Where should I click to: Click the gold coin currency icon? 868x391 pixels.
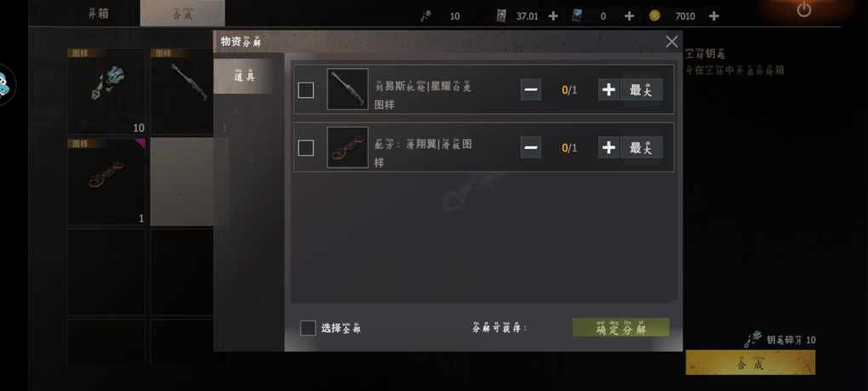pyautogui.click(x=654, y=16)
